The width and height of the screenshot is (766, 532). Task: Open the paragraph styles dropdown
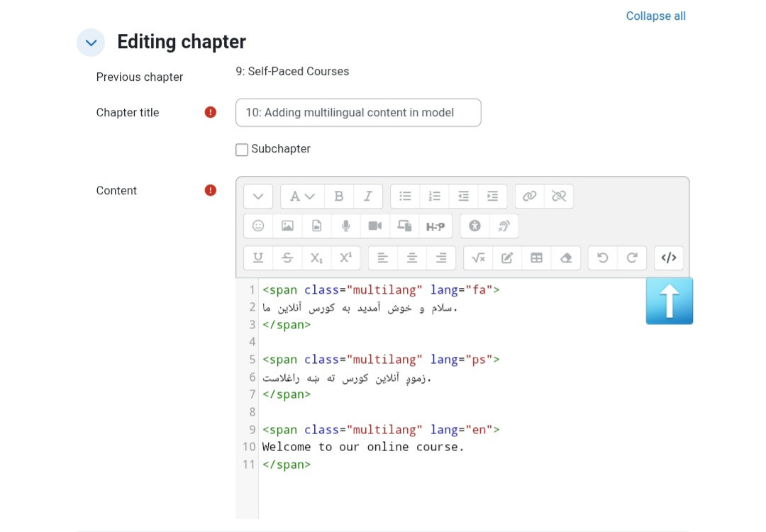point(302,196)
